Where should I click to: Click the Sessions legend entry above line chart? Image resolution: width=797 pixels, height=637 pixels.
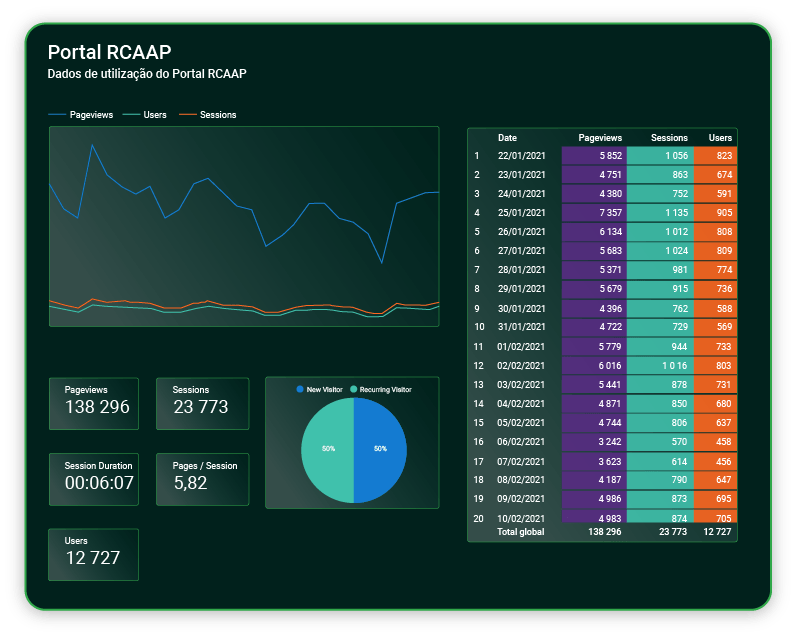tap(208, 115)
